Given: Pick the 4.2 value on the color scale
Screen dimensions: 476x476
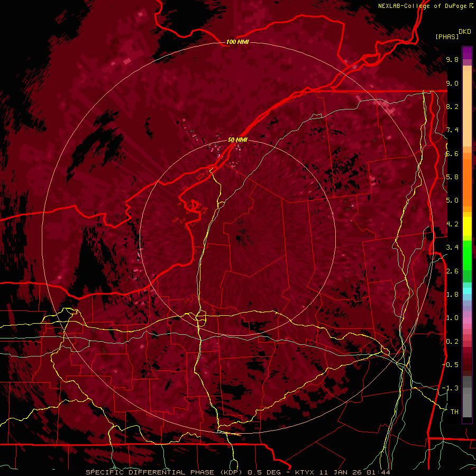Looking at the screenshot, I should coord(452,224).
